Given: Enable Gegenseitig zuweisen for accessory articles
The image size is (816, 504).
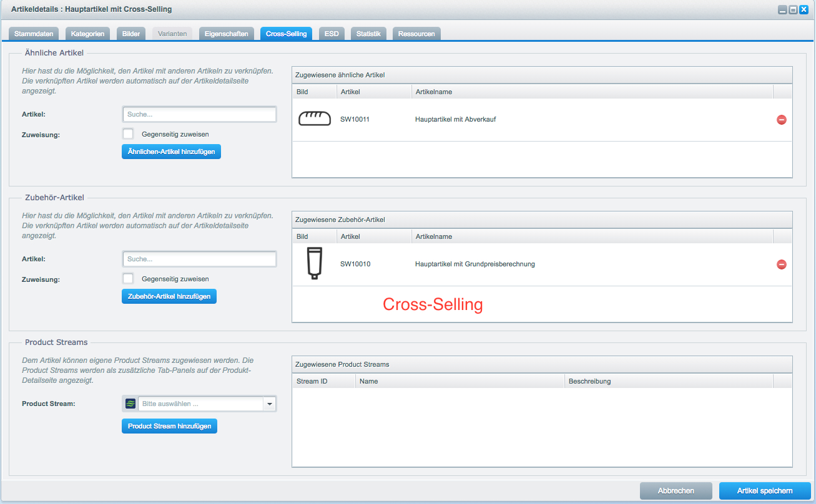Looking at the screenshot, I should point(128,278).
